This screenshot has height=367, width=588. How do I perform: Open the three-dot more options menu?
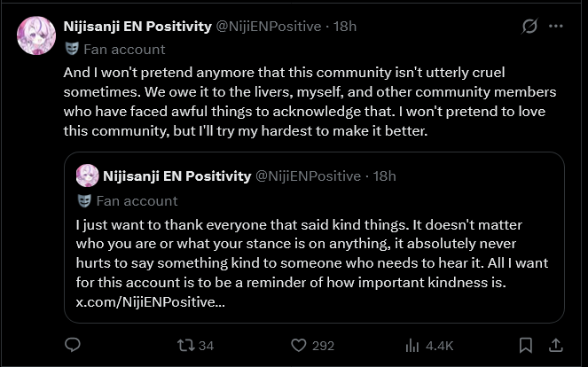click(556, 27)
